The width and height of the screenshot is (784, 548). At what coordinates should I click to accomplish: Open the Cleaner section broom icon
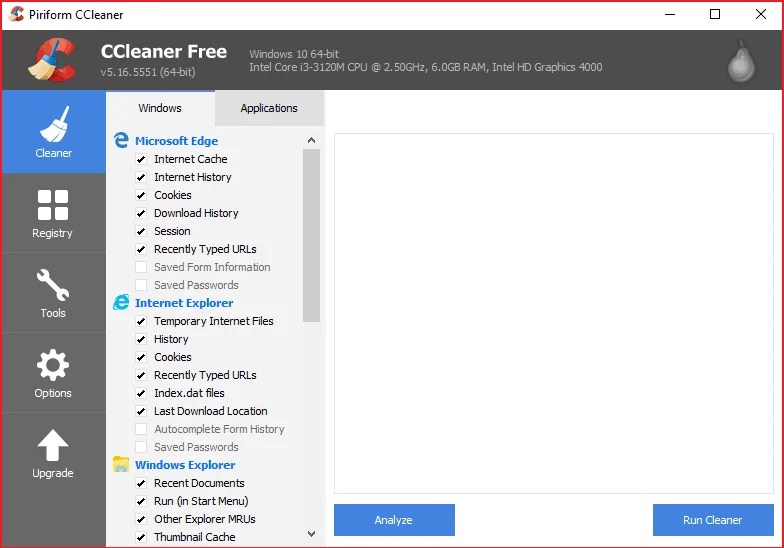tap(54, 124)
